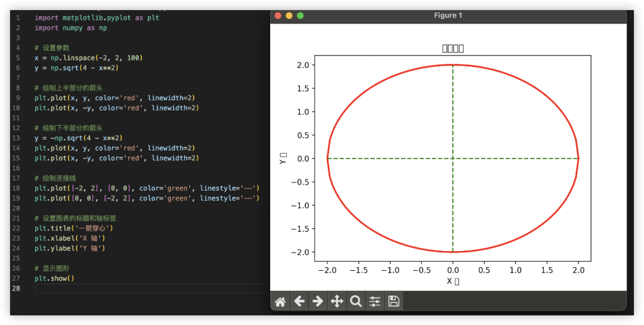Screen dimensions: 644x325
Task: Click line number 18 in the gutter
Action: (x=17, y=188)
